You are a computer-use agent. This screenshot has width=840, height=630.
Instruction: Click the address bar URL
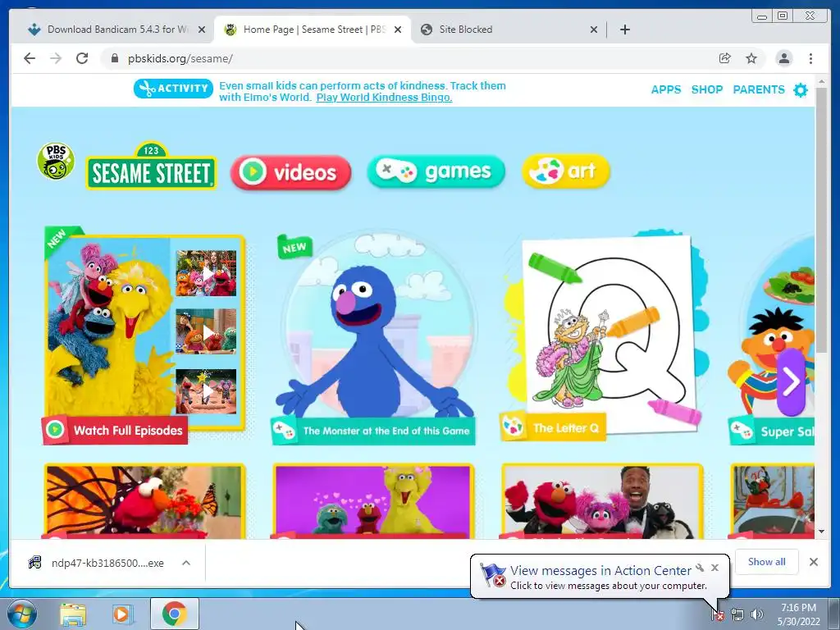tap(180, 58)
